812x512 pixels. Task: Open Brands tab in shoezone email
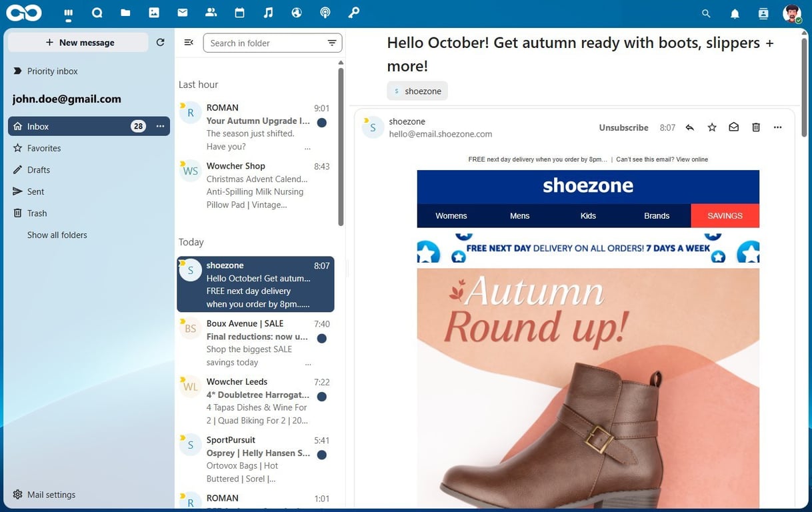click(657, 215)
